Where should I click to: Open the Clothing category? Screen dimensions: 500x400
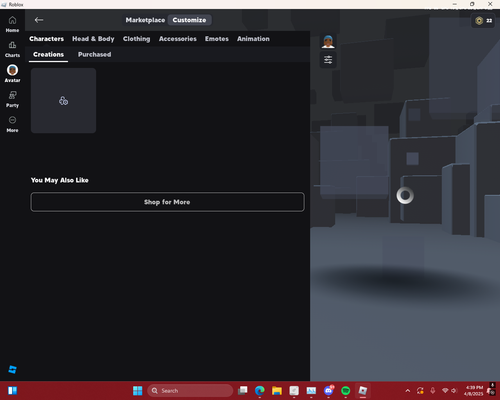click(136, 39)
